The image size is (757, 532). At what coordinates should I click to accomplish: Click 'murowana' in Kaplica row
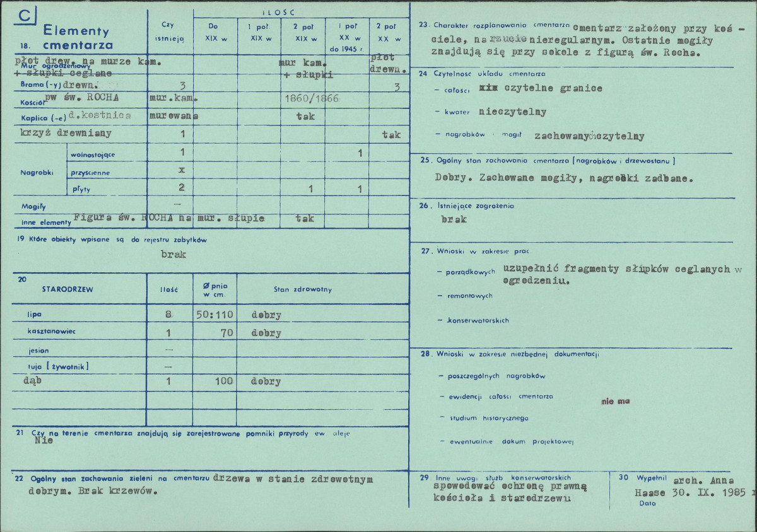click(x=173, y=116)
